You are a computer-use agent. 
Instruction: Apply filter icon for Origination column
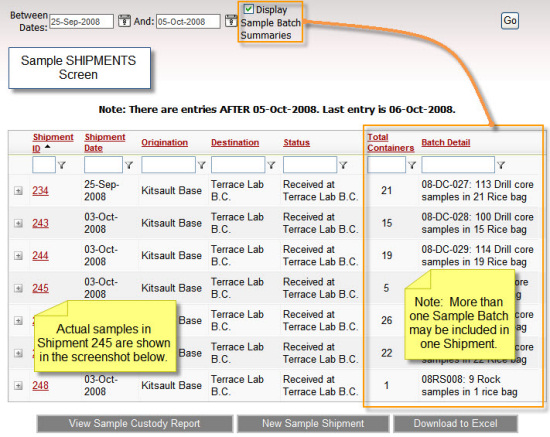click(x=202, y=165)
